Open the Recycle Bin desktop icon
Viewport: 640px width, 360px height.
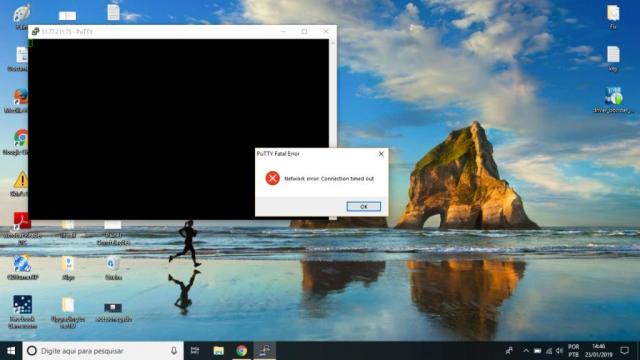[x=113, y=268]
